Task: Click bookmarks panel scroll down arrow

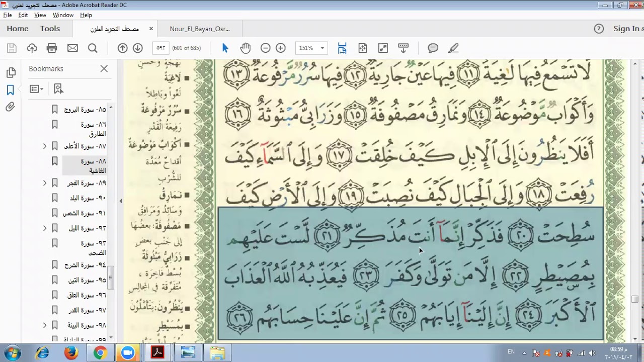Action: tap(111, 338)
